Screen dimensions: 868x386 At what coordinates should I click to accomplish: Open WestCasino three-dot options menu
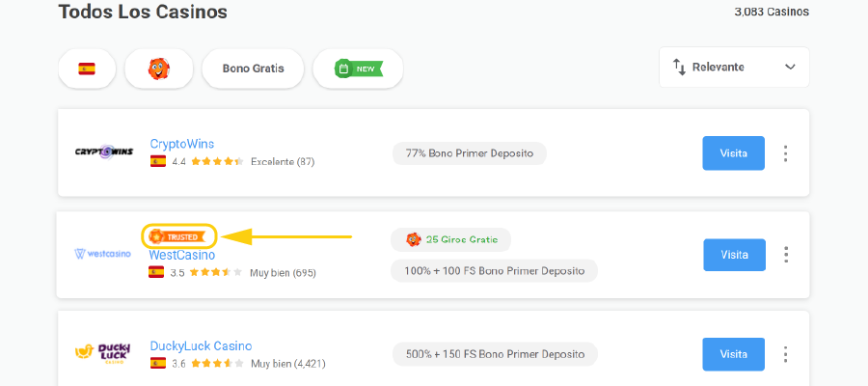(786, 255)
